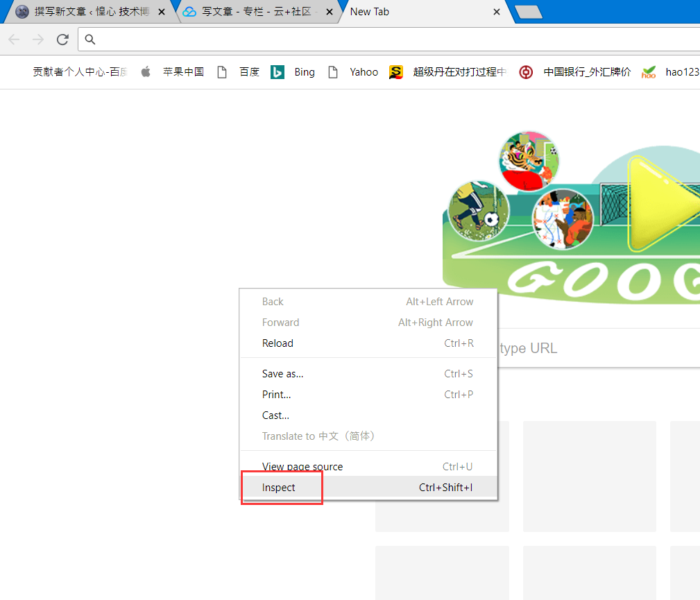Image resolution: width=700 pixels, height=600 pixels.
Task: Choose View page source in context menu
Action: pos(368,467)
